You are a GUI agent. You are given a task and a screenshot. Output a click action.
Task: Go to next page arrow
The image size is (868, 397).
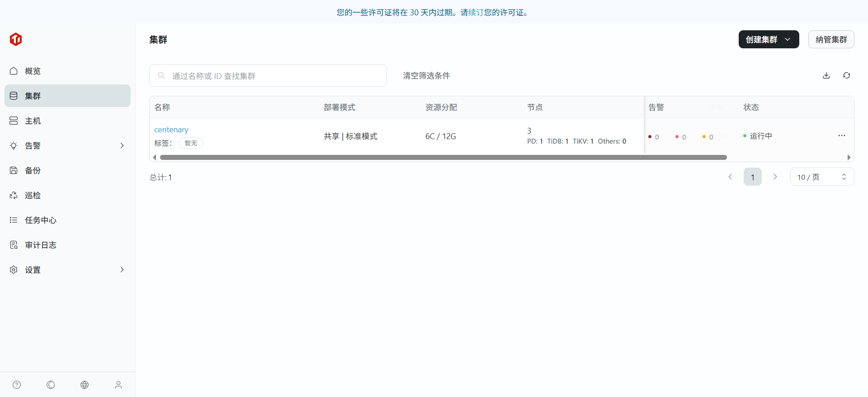pos(775,177)
